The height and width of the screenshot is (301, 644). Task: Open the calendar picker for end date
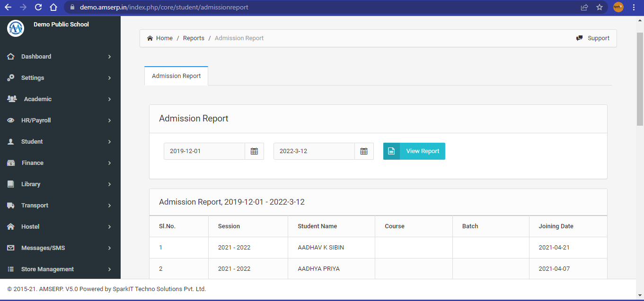[364, 151]
